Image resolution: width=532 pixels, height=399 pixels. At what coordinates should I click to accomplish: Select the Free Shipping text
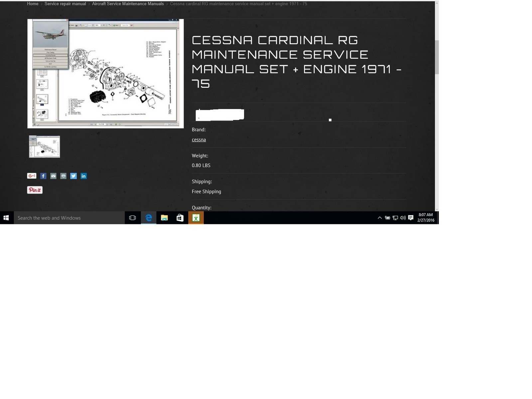[x=206, y=192]
